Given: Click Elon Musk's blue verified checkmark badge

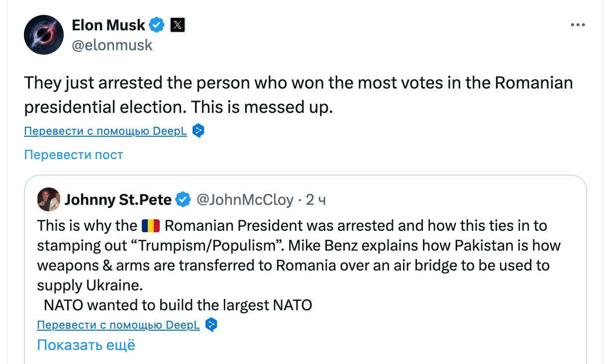Looking at the screenshot, I should [157, 25].
